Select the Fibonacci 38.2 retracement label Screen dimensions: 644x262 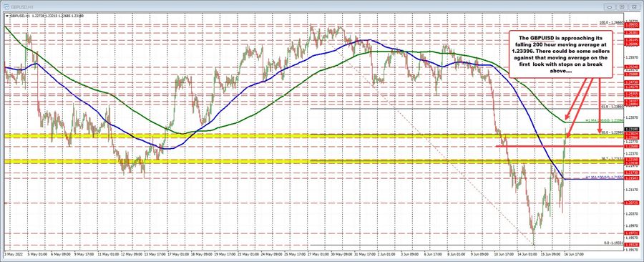pyautogui.click(x=613, y=158)
